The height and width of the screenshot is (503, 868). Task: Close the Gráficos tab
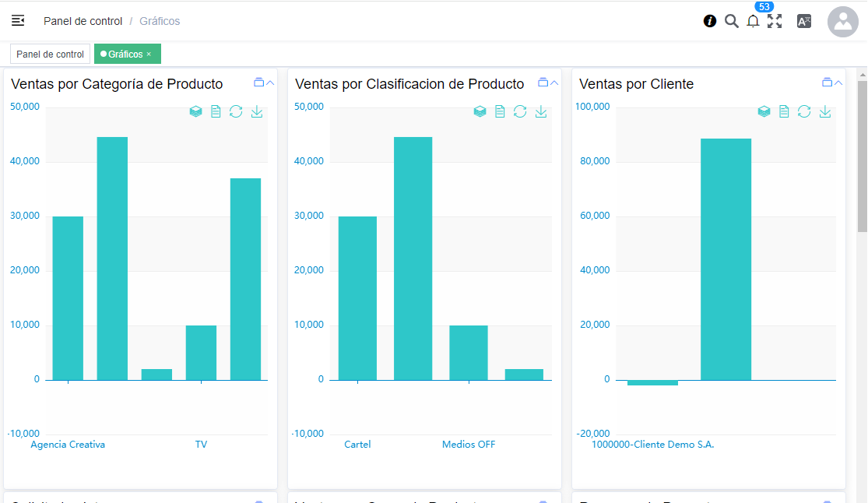coord(149,55)
